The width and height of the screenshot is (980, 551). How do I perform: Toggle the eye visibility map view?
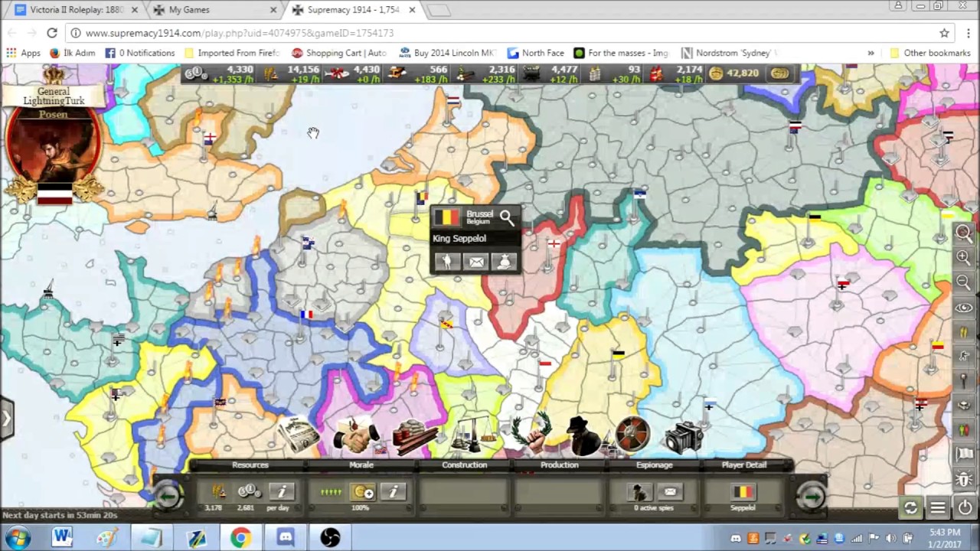click(964, 308)
